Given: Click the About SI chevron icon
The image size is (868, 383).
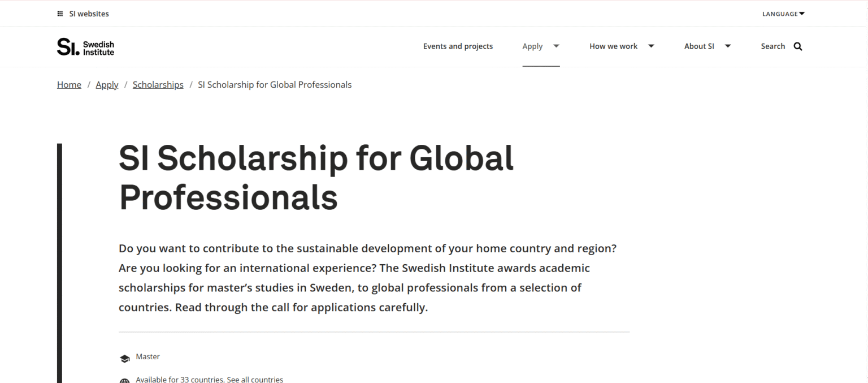Looking at the screenshot, I should click(728, 46).
